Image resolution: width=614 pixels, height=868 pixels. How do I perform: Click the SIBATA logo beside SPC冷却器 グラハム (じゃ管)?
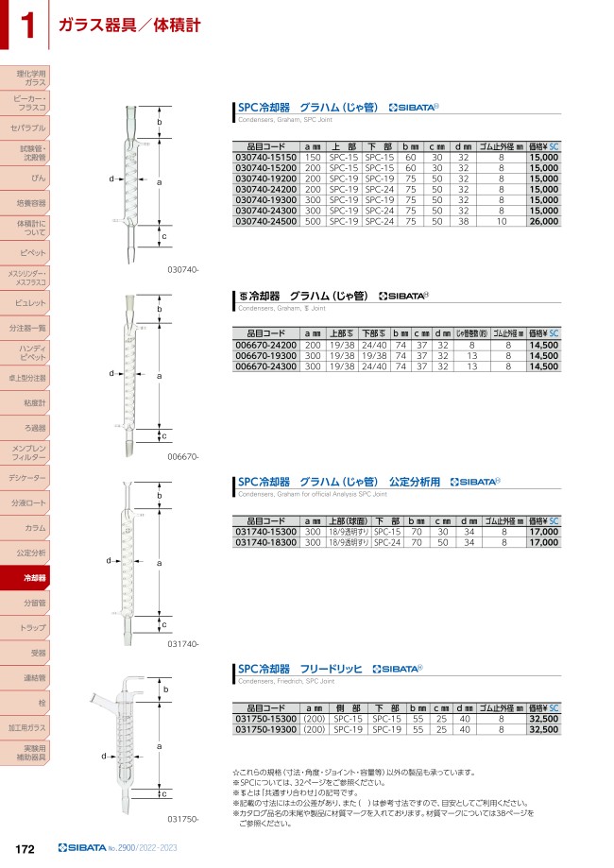click(x=414, y=110)
